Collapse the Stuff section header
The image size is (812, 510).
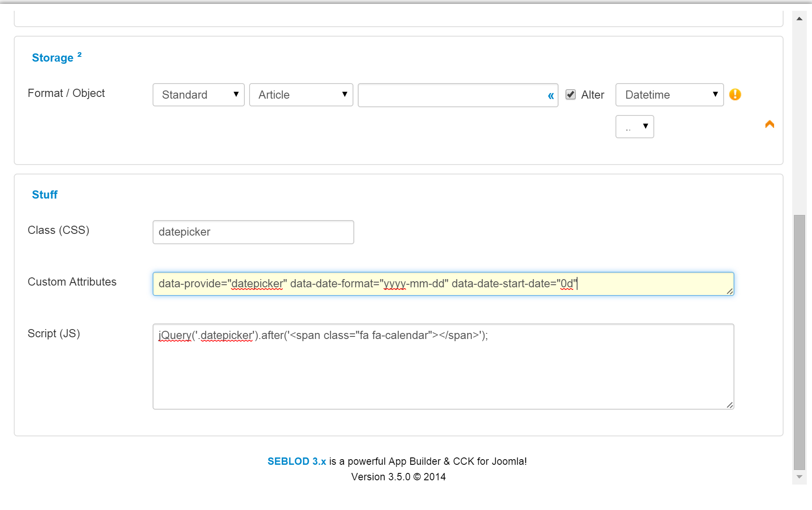point(44,194)
